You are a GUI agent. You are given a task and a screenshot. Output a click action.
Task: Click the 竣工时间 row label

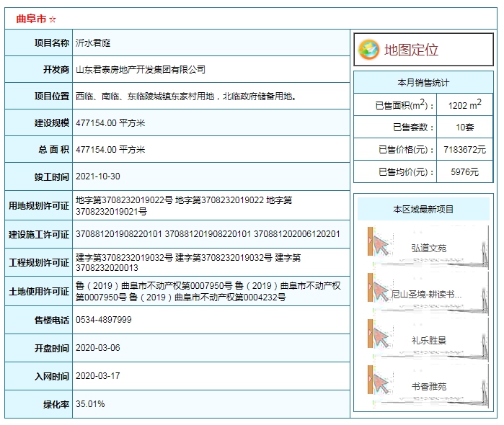tap(52, 176)
